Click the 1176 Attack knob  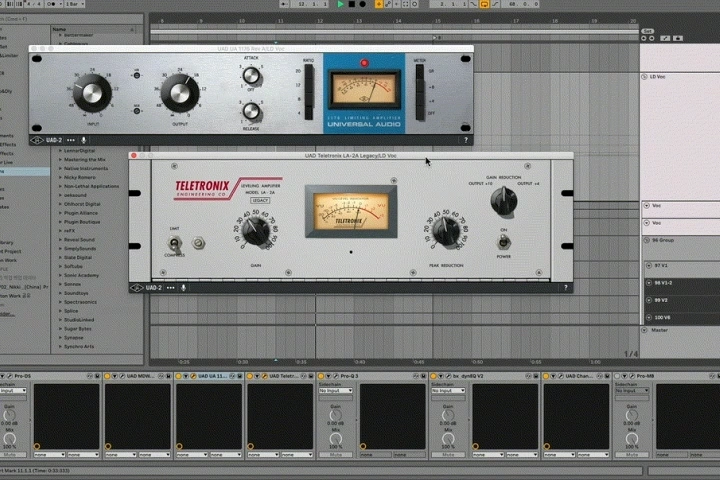(251, 75)
